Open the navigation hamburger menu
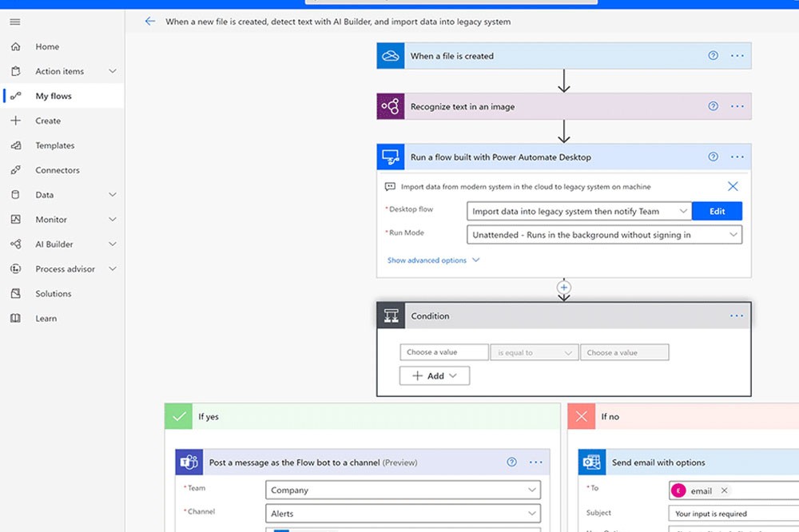 coord(14,22)
